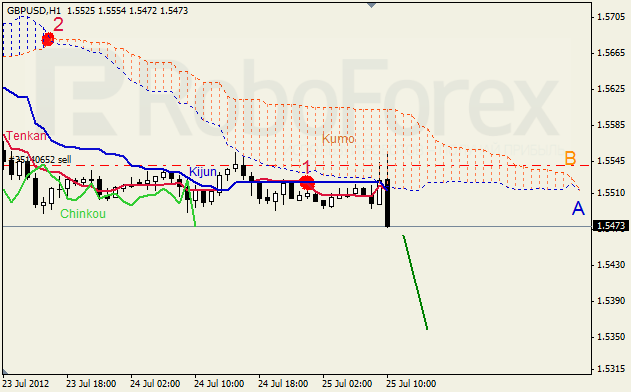Click the chart shift triangle at top
This screenshot has height=392, width=631.
[x=371, y=5]
